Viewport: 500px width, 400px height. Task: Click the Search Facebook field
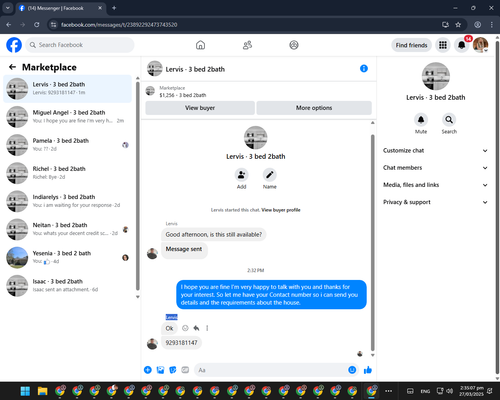(x=80, y=45)
